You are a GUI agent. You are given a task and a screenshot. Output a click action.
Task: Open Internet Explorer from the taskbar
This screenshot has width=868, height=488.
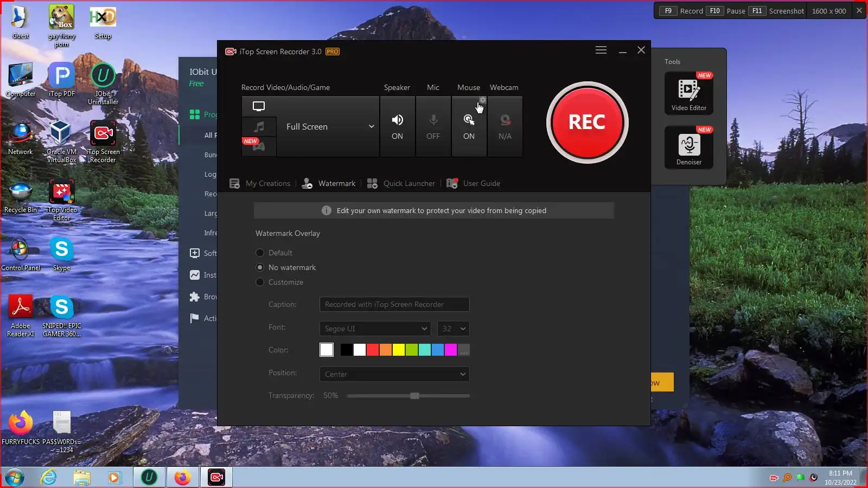(49, 477)
